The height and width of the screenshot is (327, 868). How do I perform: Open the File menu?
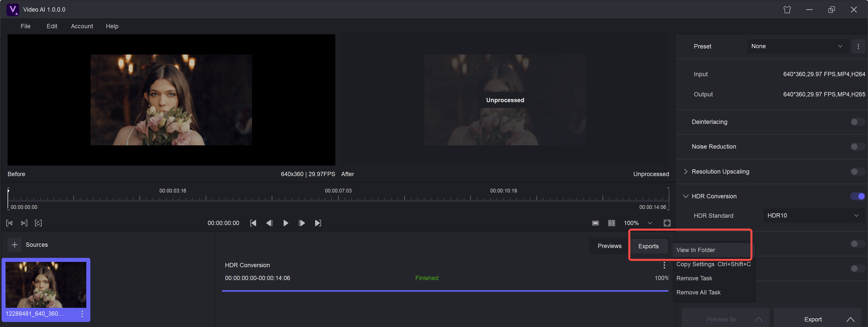(25, 26)
